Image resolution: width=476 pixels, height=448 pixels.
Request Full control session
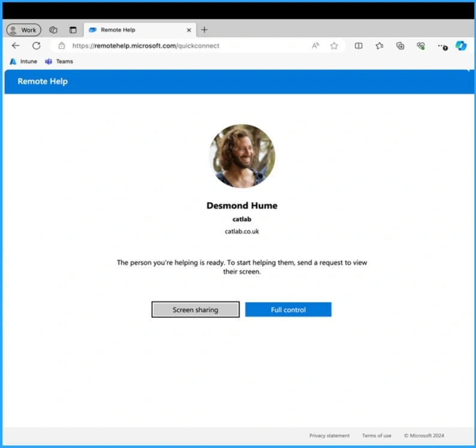click(288, 309)
